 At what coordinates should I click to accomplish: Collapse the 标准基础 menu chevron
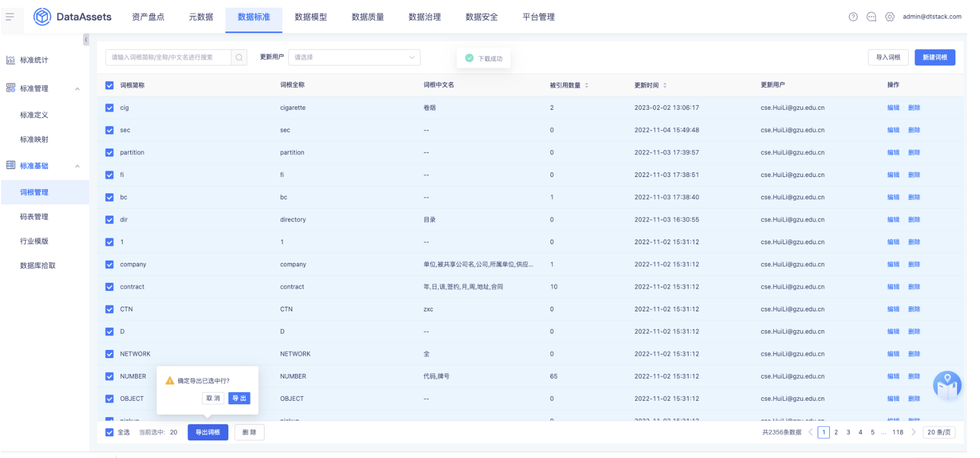click(x=77, y=166)
